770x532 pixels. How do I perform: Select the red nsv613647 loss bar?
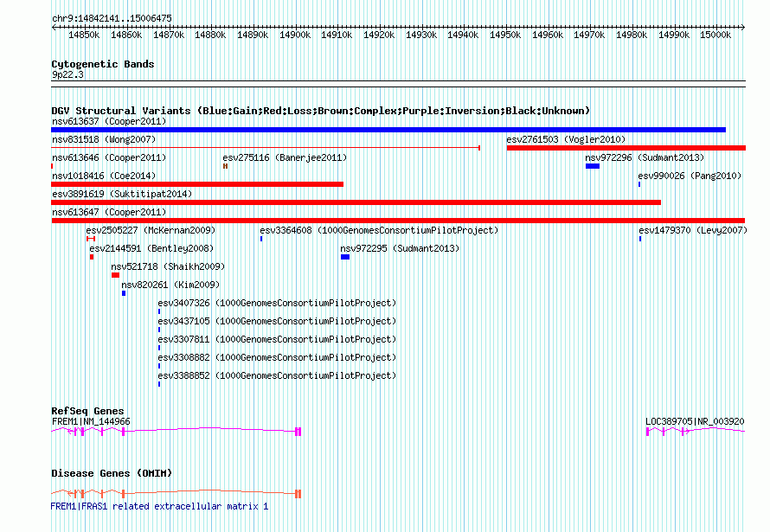398,221
